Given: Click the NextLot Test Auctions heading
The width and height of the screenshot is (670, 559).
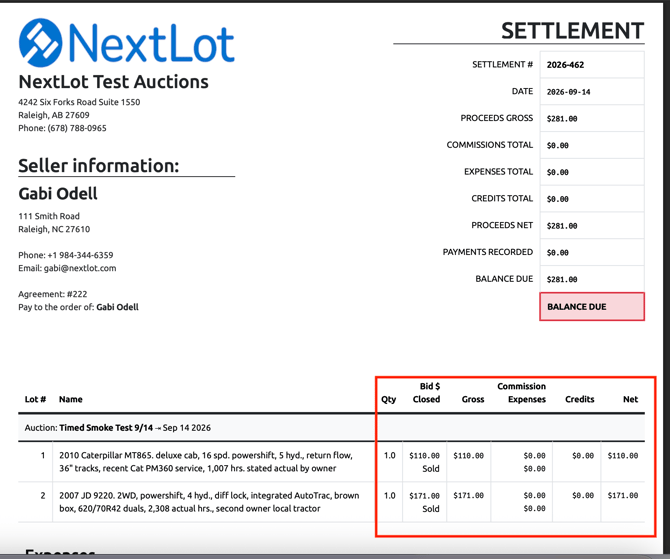Looking at the screenshot, I should click(x=113, y=82).
